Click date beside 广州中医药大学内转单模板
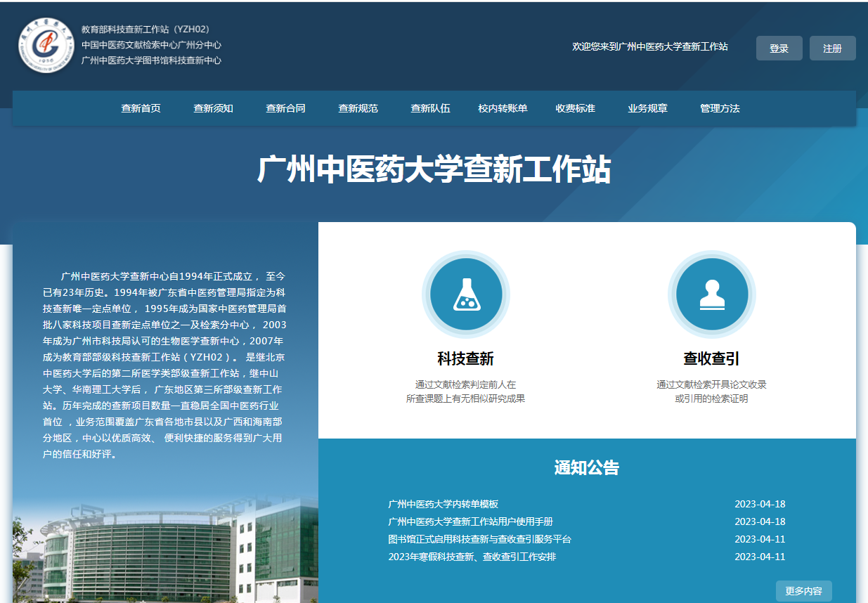 [x=760, y=504]
